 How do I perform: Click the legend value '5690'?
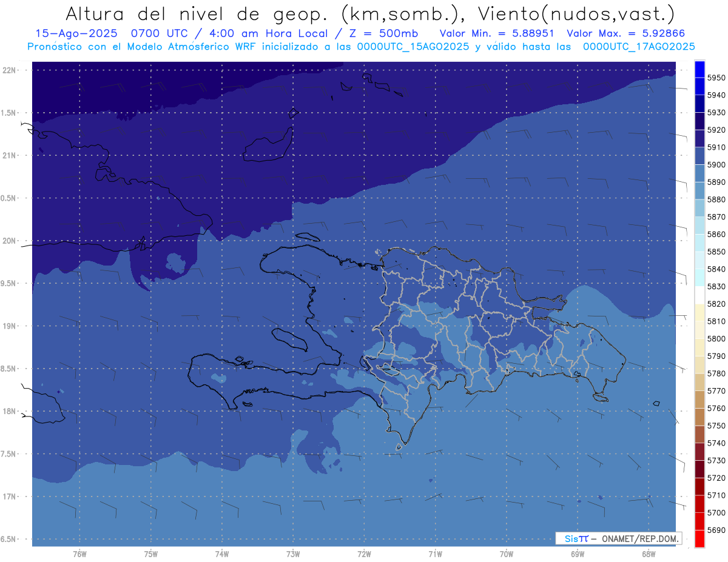716,530
